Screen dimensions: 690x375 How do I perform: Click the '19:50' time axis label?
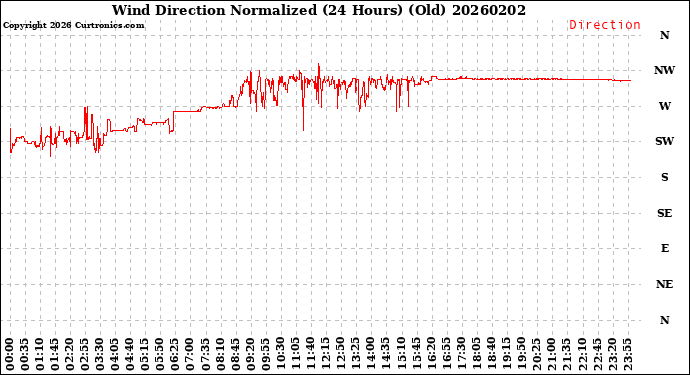coord(521,355)
